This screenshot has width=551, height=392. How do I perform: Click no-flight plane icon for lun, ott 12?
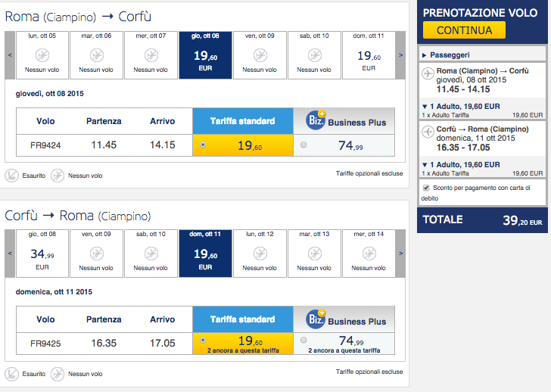point(260,254)
